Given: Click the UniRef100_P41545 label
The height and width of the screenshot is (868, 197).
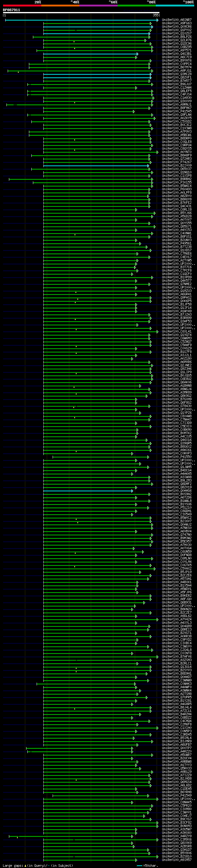Looking at the screenshot, I should (x=177, y=111).
